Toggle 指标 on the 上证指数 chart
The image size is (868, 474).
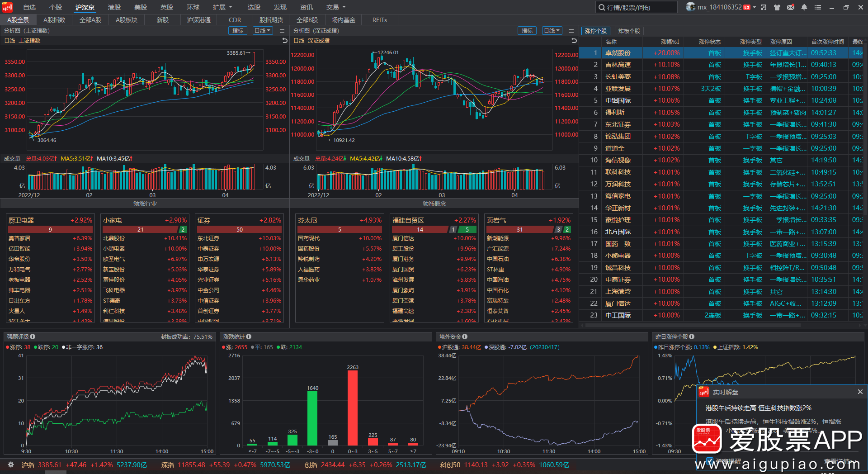(x=238, y=31)
